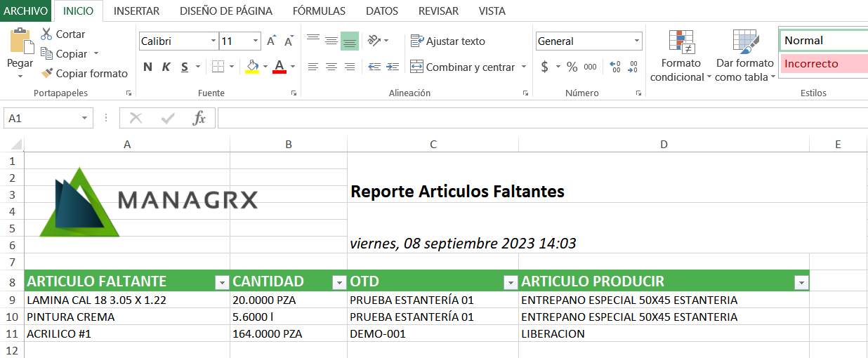
Task: Expand the General number format dropdown
Action: 636,41
